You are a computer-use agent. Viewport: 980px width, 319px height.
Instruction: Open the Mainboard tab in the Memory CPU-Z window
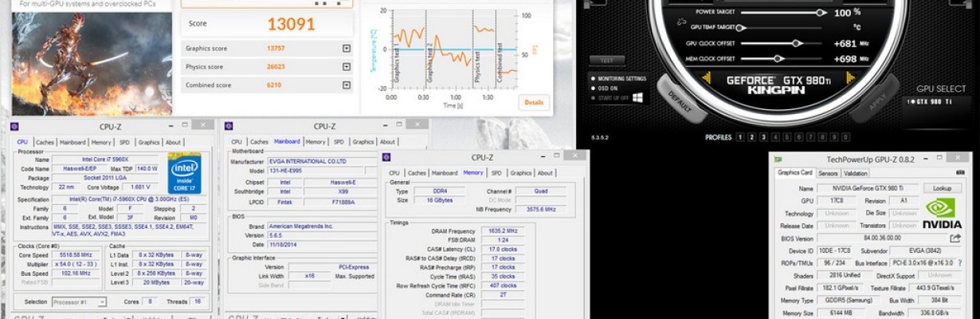(445, 173)
